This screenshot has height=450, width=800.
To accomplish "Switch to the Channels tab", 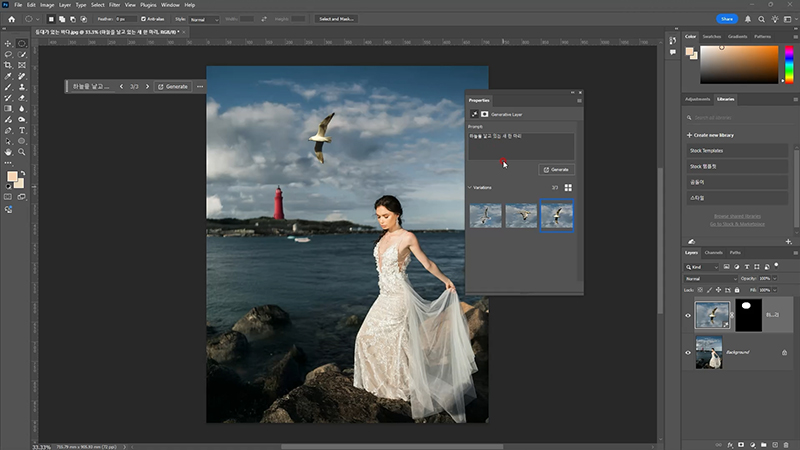I will 714,252.
